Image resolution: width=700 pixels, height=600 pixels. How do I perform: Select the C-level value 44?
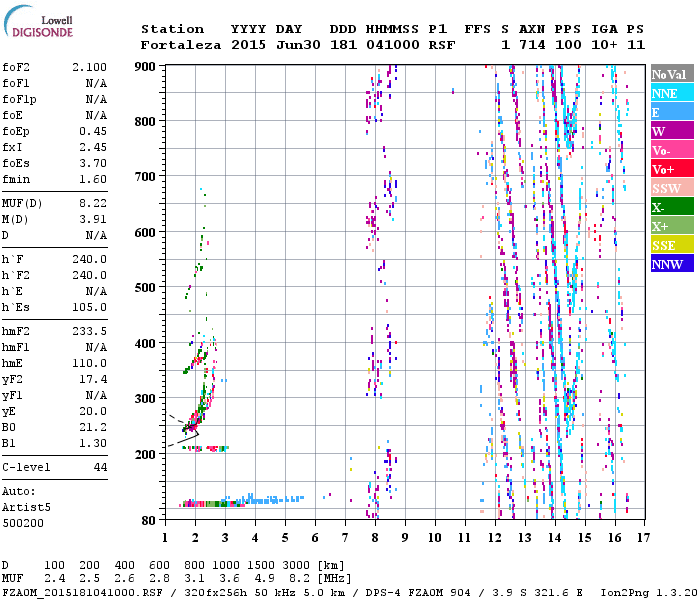click(x=100, y=467)
